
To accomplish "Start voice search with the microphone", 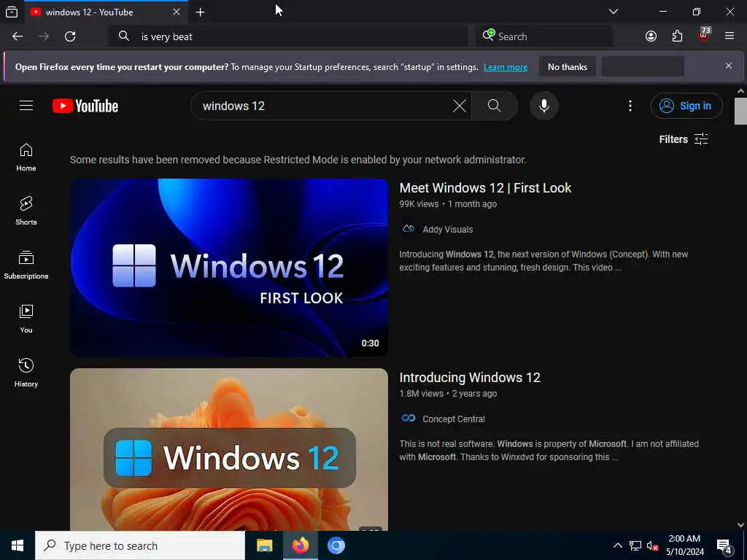I will (x=543, y=106).
